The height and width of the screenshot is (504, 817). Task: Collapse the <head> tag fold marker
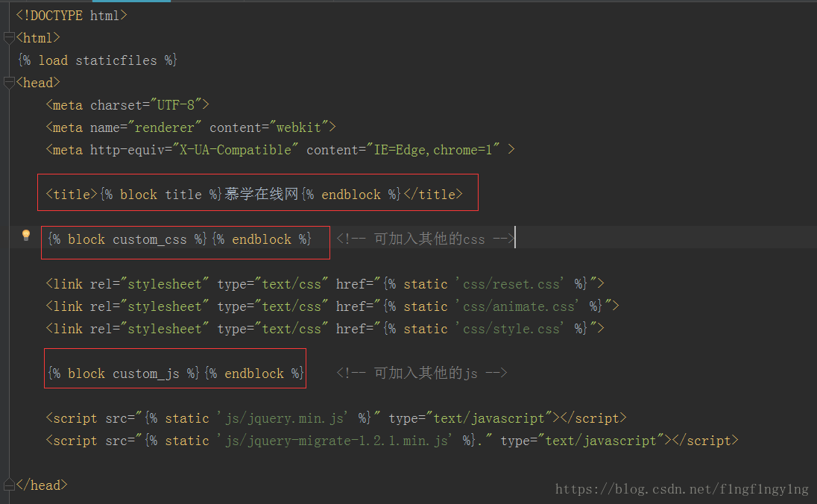(x=9, y=83)
